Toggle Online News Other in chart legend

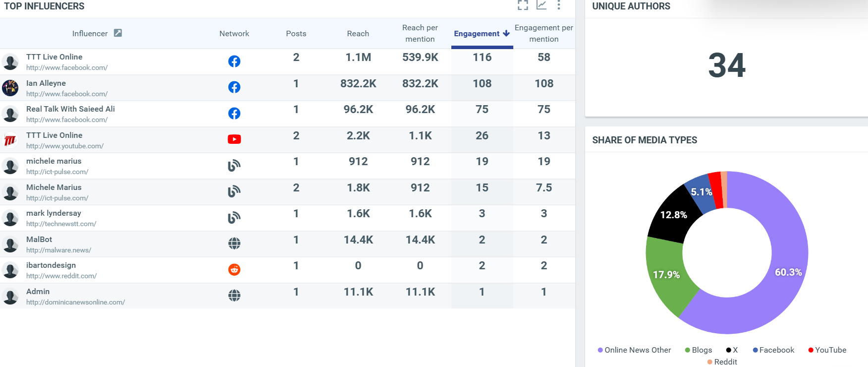(x=634, y=350)
